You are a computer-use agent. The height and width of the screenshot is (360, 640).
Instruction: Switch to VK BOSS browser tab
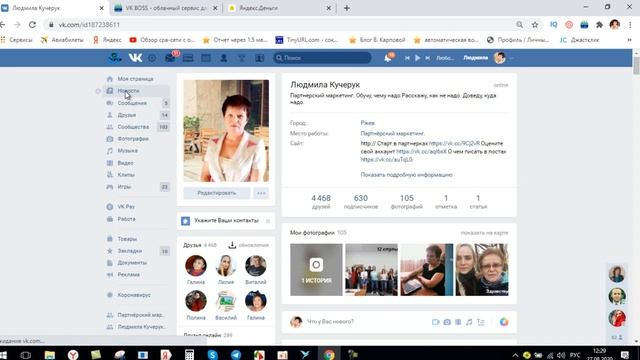point(166,8)
